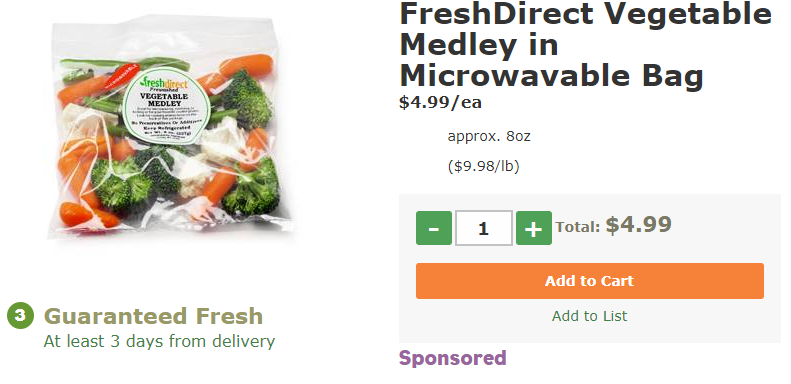Click the red microwavable tag on bag
The width and height of the screenshot is (791, 384).
[121, 75]
